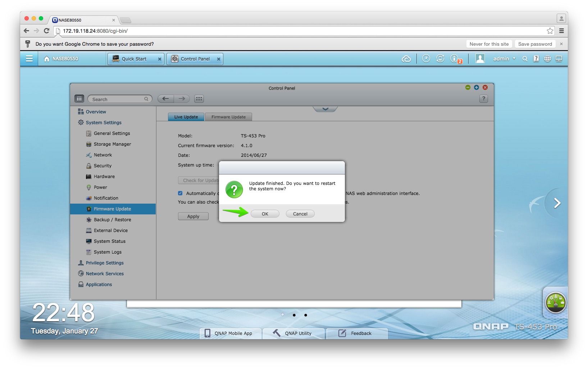Open event notifications icon with badge 2

click(456, 59)
